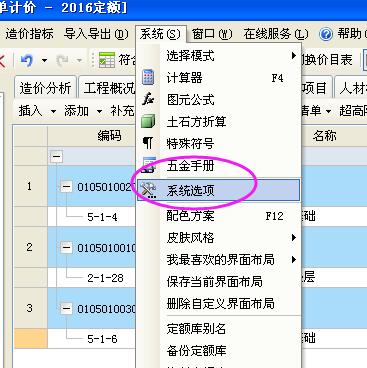Screen dimensions: 367x368
Task: Select 特殊符号 menu entry
Action: [x=219, y=143]
